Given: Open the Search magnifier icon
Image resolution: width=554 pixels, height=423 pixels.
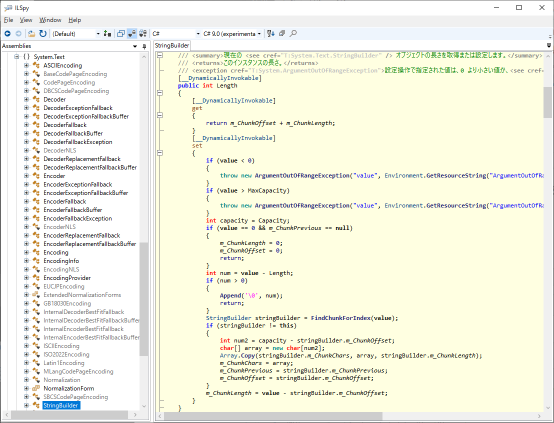Looking at the screenshot, I should [x=293, y=34].
